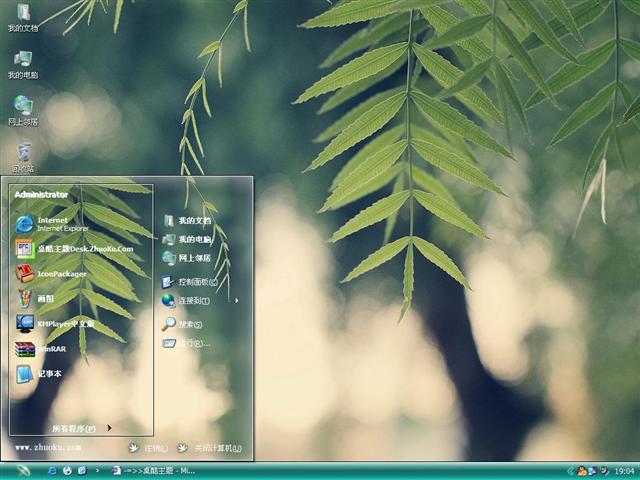
Task: Open 控制面板(C) in the Start menu
Action: coord(196,282)
